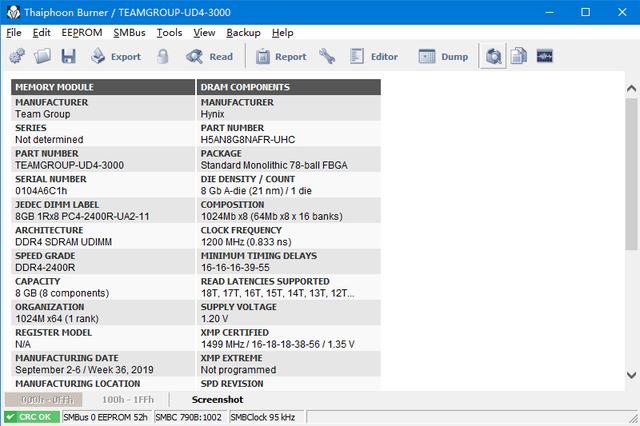Select the 100h - 1FFh tab

pyautogui.click(x=127, y=399)
